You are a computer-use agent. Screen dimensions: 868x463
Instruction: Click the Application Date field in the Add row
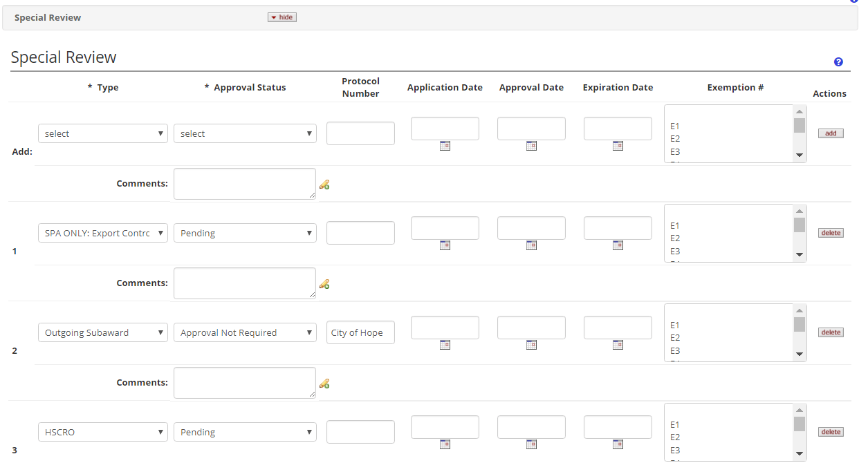pos(445,129)
